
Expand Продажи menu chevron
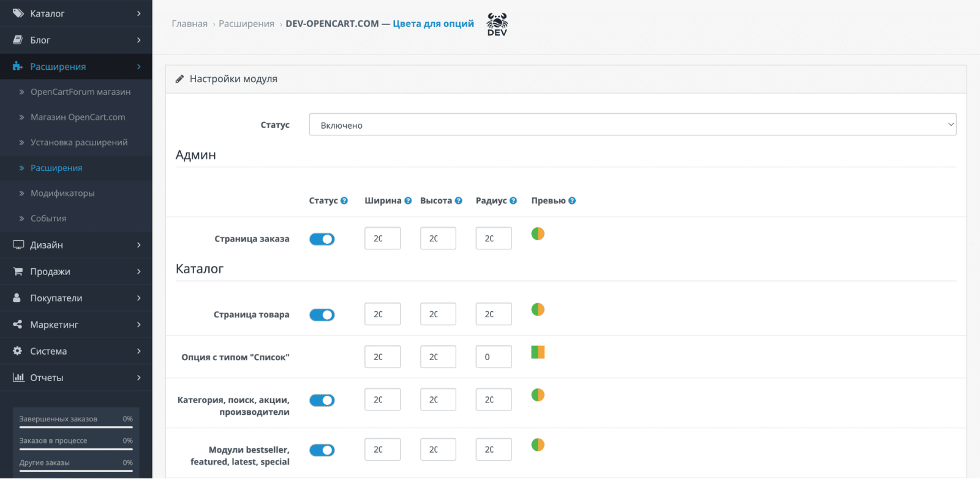coord(139,271)
